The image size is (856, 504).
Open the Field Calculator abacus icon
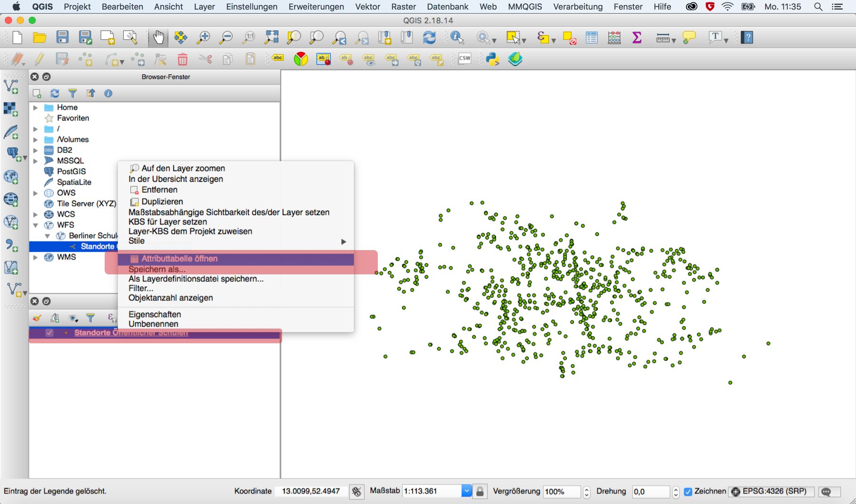[614, 38]
